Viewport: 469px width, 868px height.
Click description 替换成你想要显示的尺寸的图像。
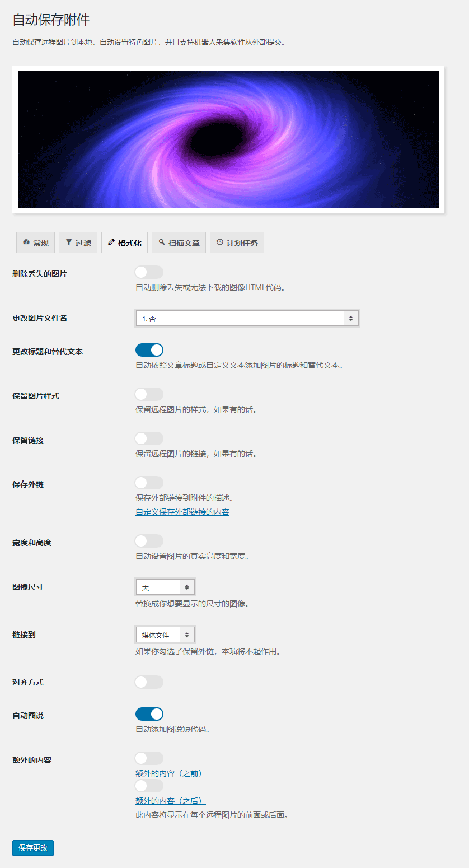tap(192, 604)
